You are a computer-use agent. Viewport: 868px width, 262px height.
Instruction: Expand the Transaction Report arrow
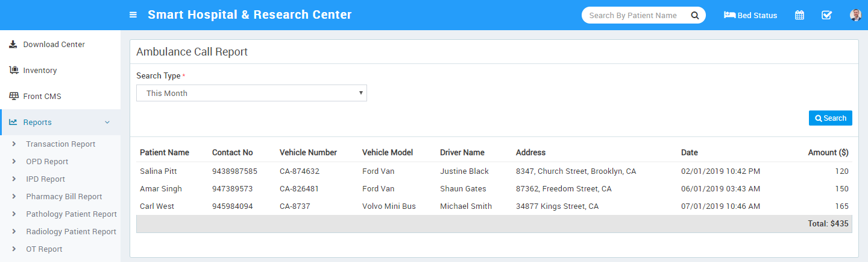coord(14,144)
